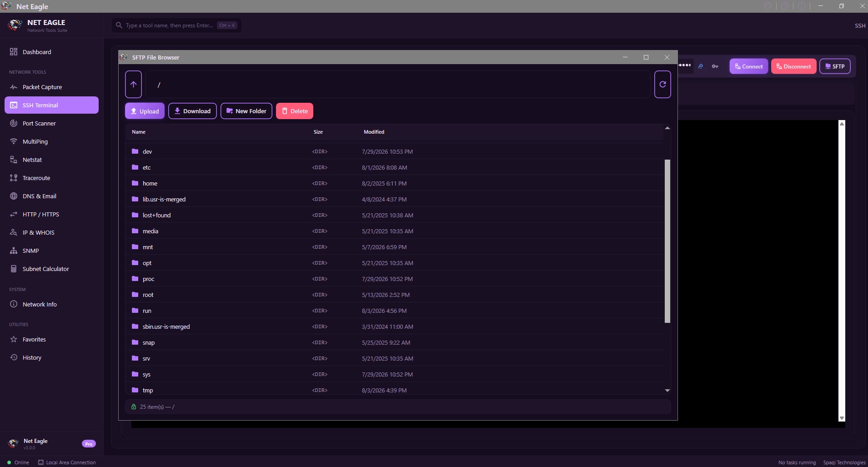The image size is (868, 467).
Task: Click the History clock icon
Action: coord(14,357)
